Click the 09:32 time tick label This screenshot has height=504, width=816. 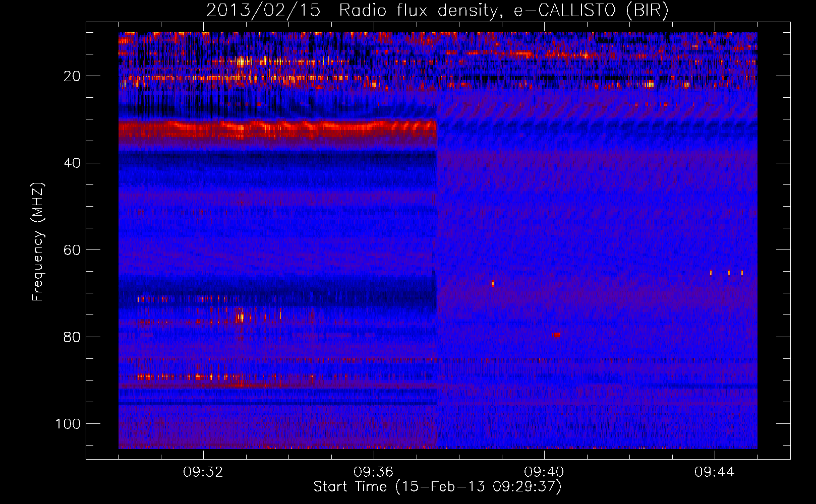coord(203,472)
